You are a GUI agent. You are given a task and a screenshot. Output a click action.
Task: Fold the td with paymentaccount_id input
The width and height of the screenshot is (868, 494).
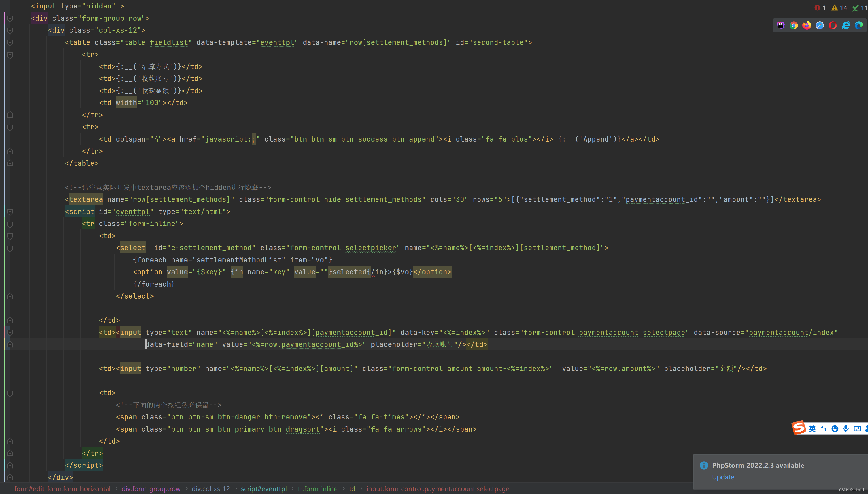(10, 333)
